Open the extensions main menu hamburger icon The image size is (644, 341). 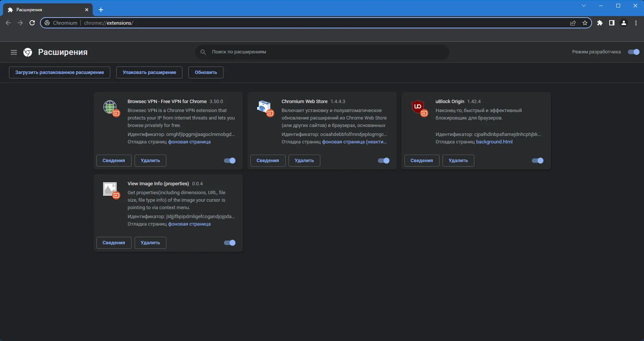(x=14, y=52)
